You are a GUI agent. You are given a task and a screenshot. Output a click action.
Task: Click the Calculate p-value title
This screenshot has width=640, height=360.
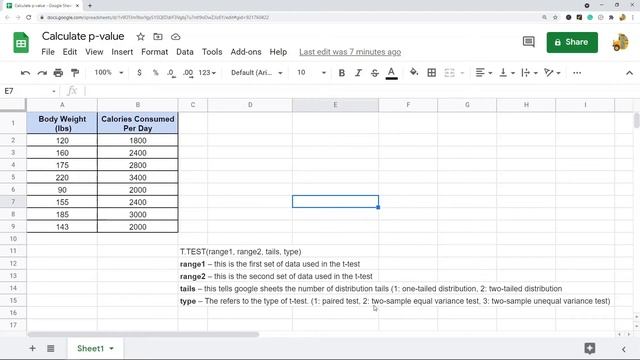(83, 36)
